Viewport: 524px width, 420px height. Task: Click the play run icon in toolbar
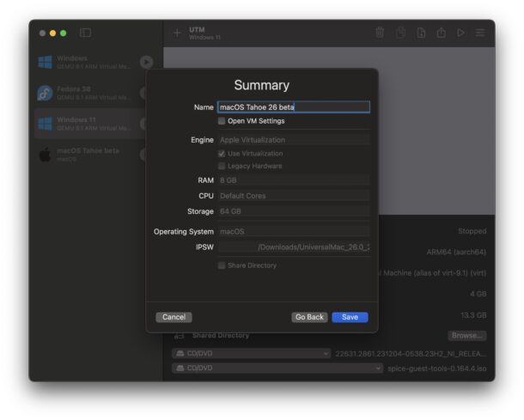pos(460,33)
